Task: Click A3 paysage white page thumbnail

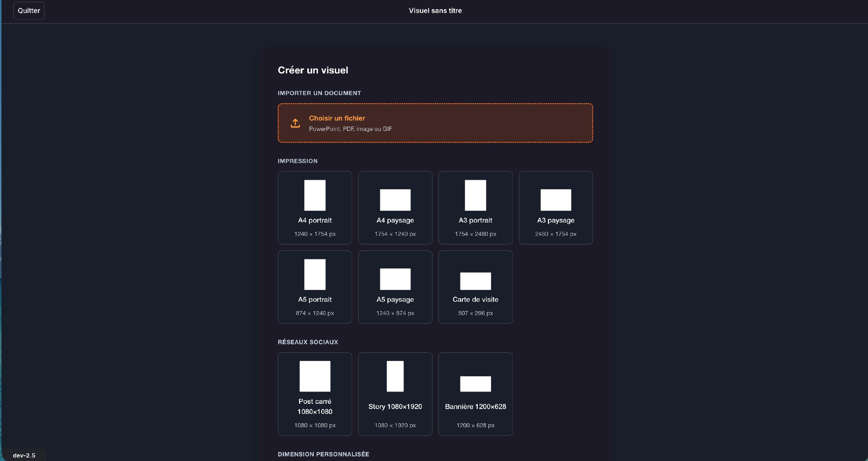Action: pyautogui.click(x=556, y=200)
